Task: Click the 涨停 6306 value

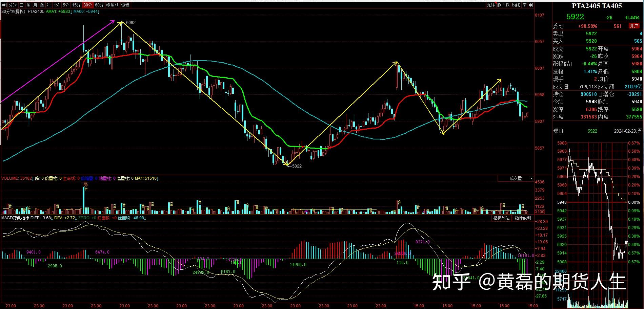Action: [x=591, y=109]
